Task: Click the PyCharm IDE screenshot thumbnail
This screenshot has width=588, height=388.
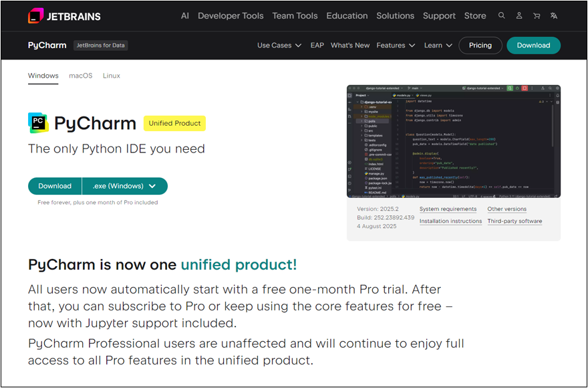Action: pyautogui.click(x=454, y=141)
